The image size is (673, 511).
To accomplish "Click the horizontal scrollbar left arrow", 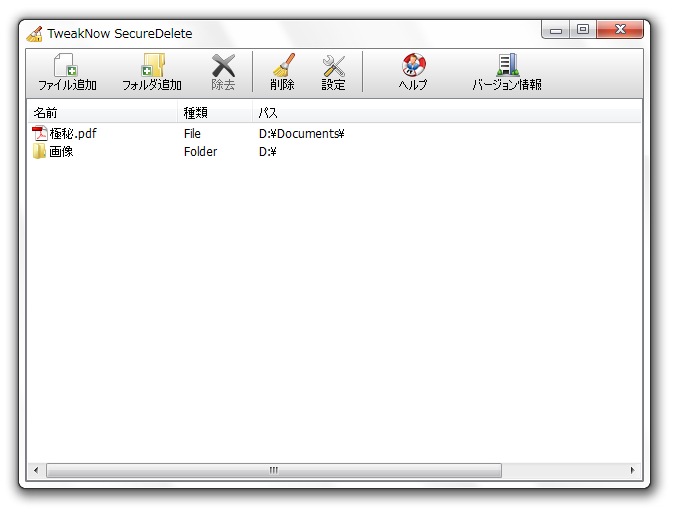I will click(x=36, y=470).
